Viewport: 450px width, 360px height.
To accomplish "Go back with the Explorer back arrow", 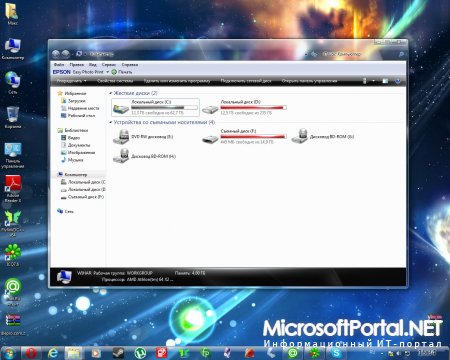I will click(x=56, y=54).
